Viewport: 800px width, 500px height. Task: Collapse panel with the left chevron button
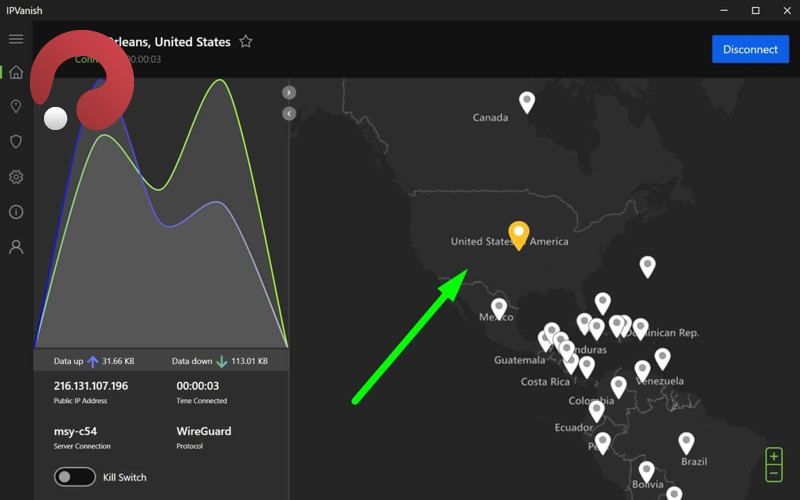click(289, 113)
